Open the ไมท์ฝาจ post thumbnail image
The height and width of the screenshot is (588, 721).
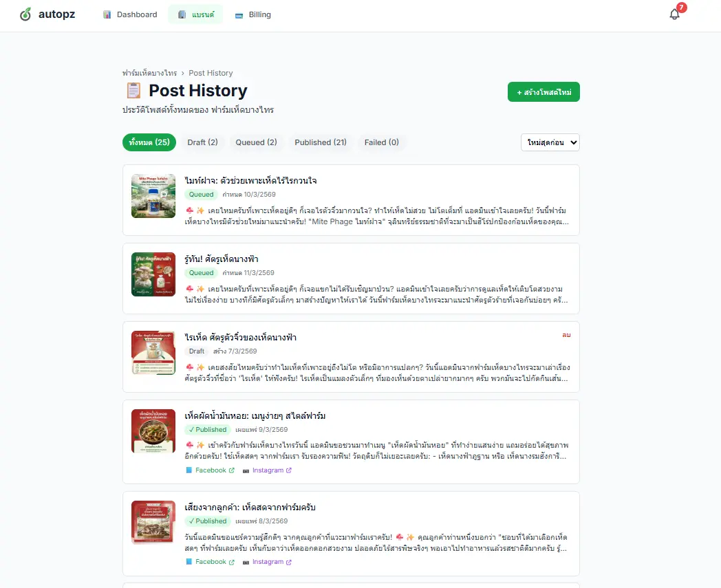click(153, 196)
